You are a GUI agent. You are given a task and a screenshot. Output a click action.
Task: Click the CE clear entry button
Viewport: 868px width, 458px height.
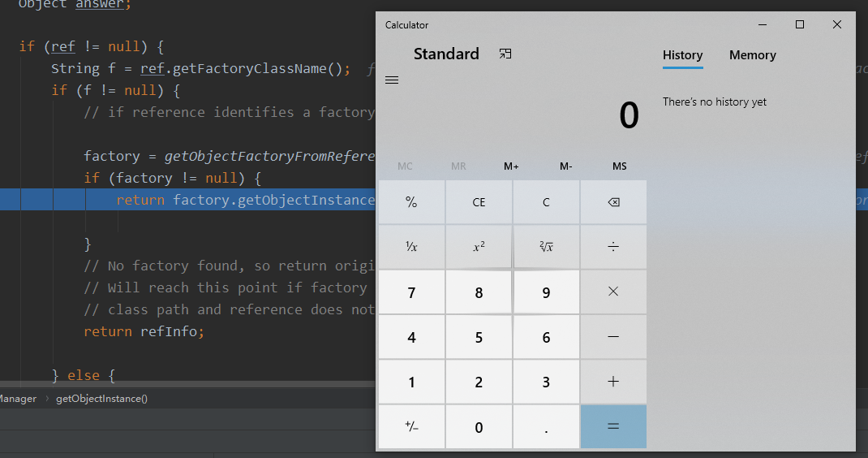click(x=479, y=202)
